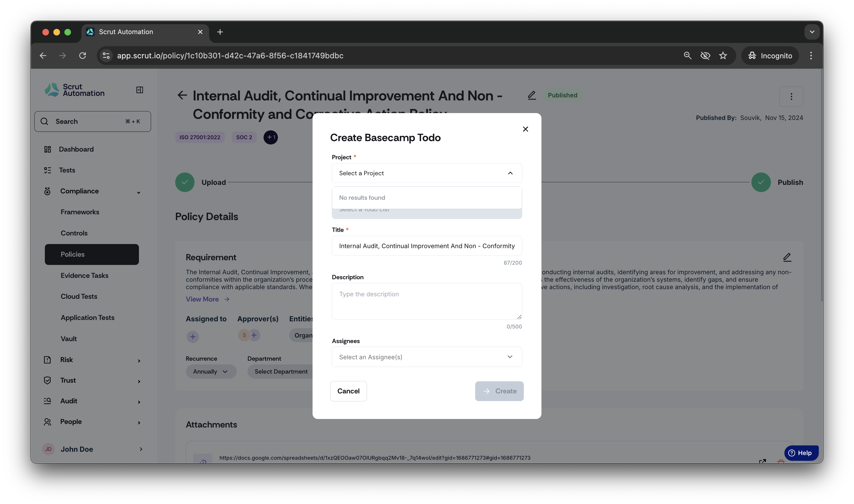The width and height of the screenshot is (854, 504).
Task: Open the Frameworks sidebar item
Action: coord(80,212)
